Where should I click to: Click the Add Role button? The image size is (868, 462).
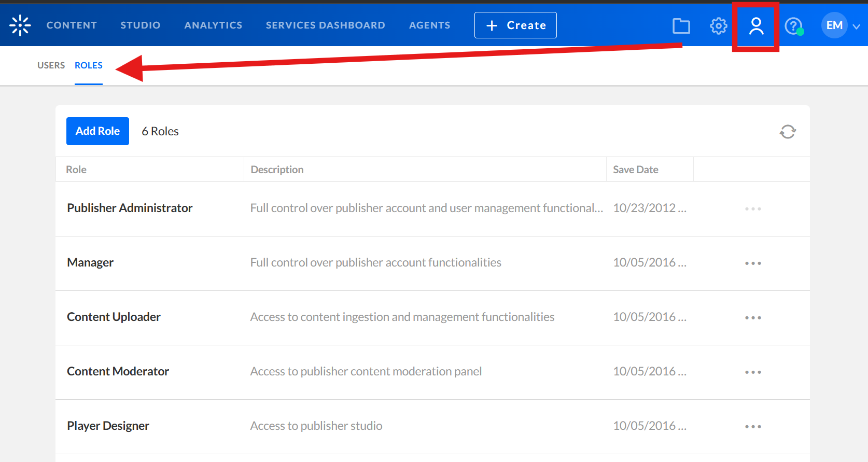[97, 131]
